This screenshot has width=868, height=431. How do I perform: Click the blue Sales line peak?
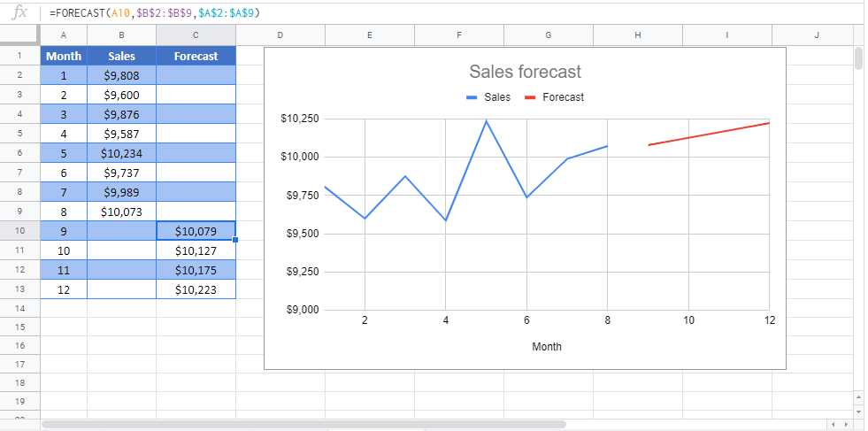click(x=486, y=120)
